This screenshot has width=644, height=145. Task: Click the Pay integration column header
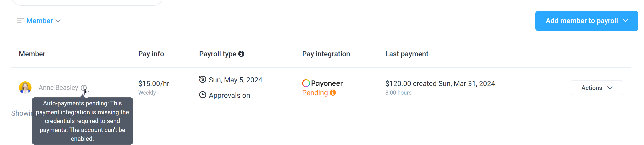click(326, 54)
